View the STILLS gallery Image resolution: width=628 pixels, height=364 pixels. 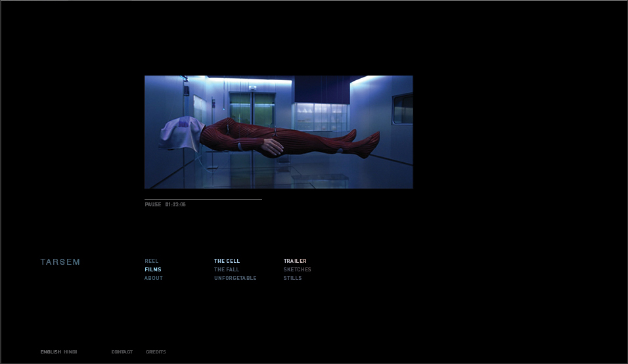(292, 278)
